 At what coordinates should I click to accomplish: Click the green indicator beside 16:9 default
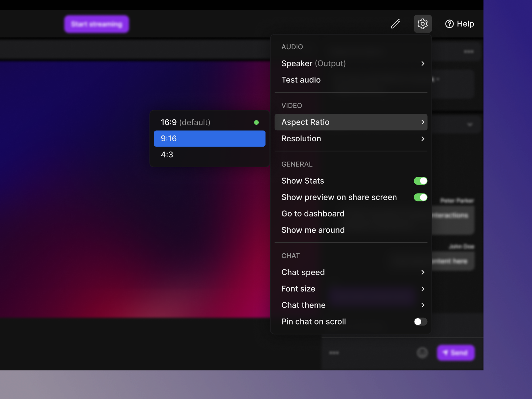click(256, 122)
